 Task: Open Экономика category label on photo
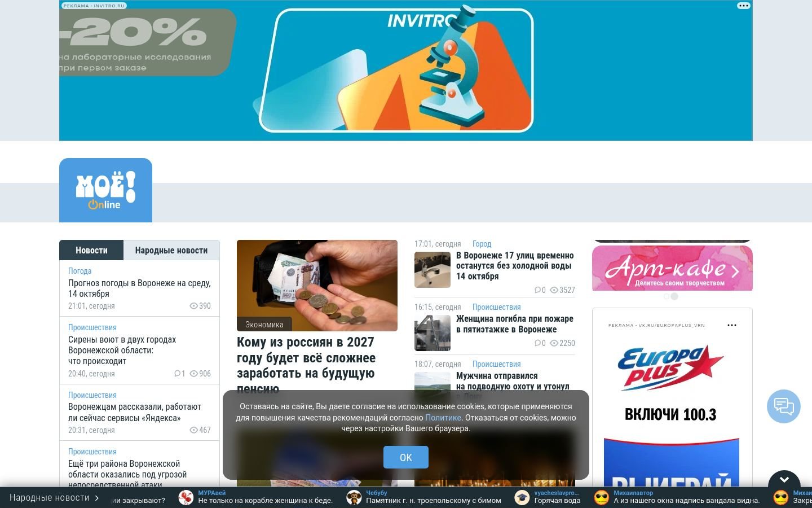[264, 325]
